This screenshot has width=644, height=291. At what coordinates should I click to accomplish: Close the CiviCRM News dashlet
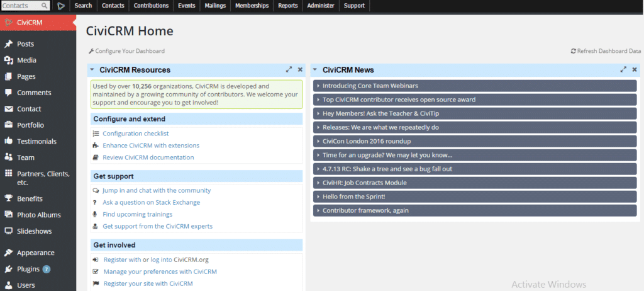coord(635,69)
